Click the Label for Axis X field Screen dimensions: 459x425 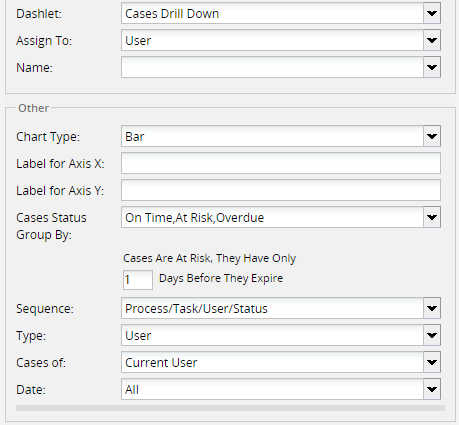point(281,163)
